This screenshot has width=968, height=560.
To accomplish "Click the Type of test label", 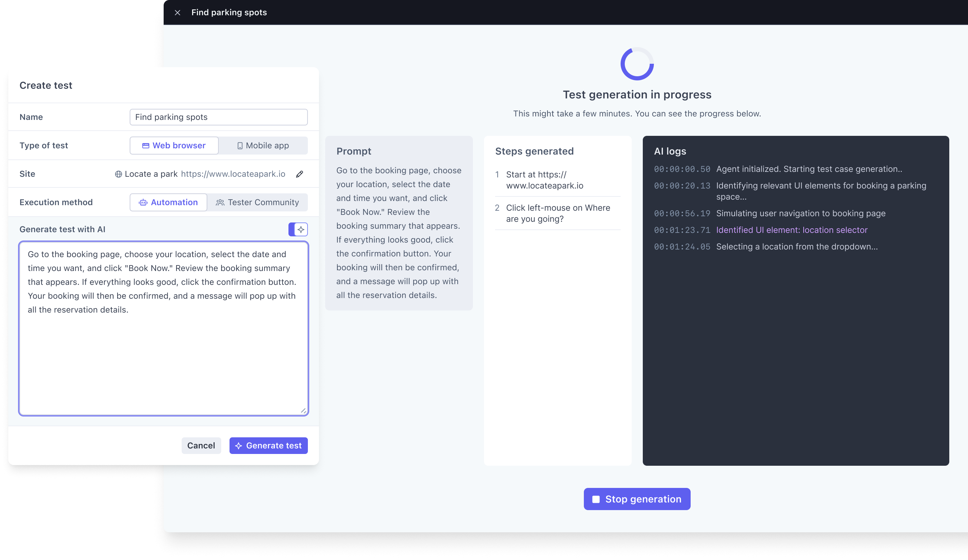I will click(44, 146).
